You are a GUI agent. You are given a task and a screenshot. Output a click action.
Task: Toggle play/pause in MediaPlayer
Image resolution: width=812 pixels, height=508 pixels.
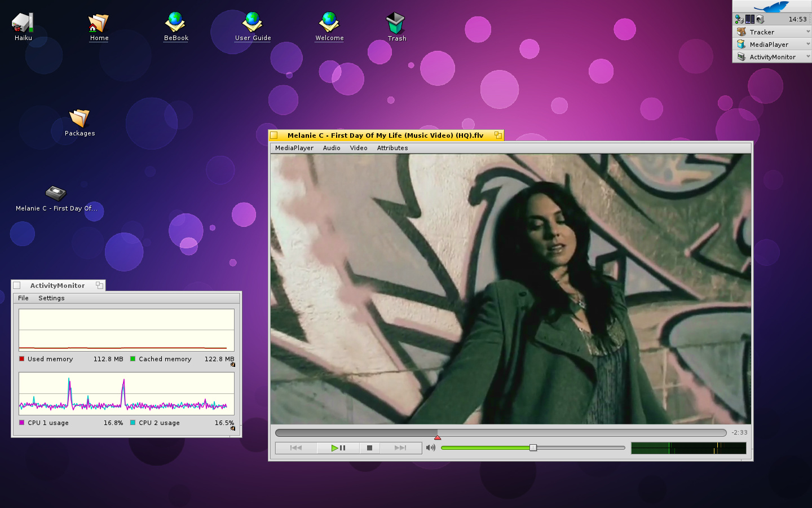pos(338,448)
